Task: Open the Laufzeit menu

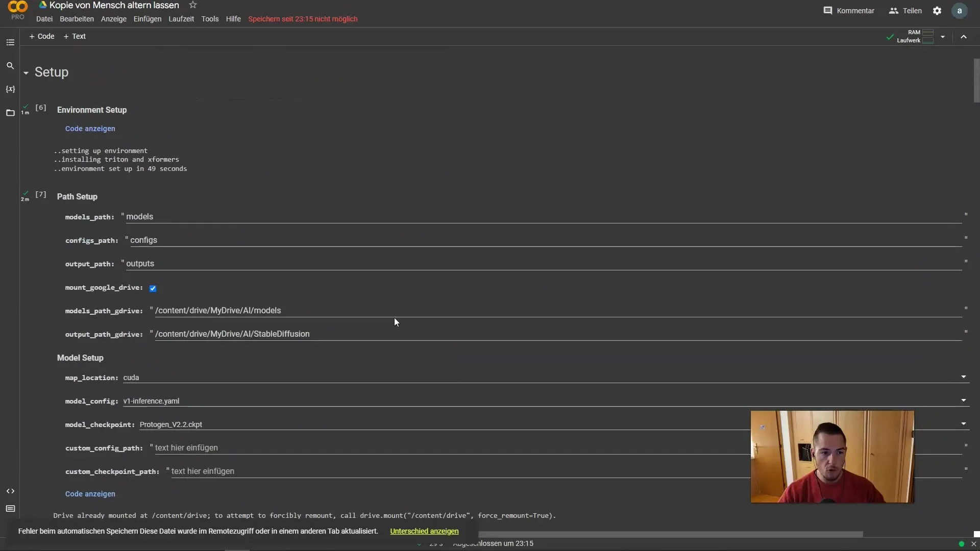Action: pos(181,18)
